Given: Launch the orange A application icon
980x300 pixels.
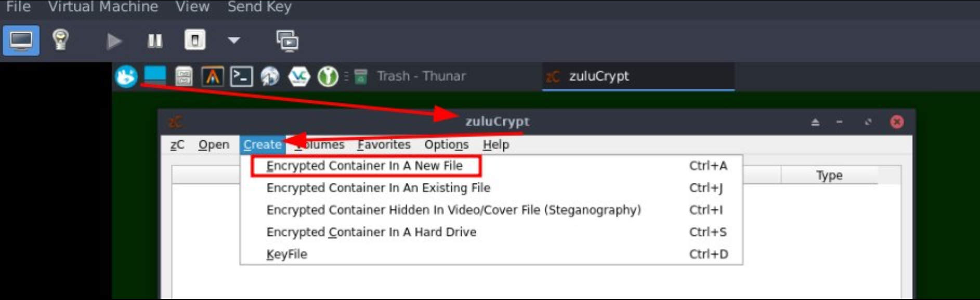Looking at the screenshot, I should point(213,76).
